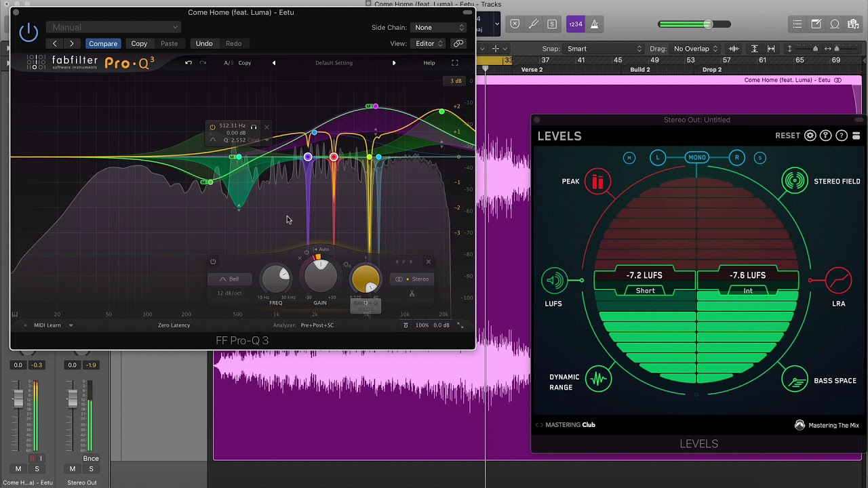Image resolution: width=868 pixels, height=488 pixels.
Task: Select the purple EQ band node
Action: (x=308, y=157)
